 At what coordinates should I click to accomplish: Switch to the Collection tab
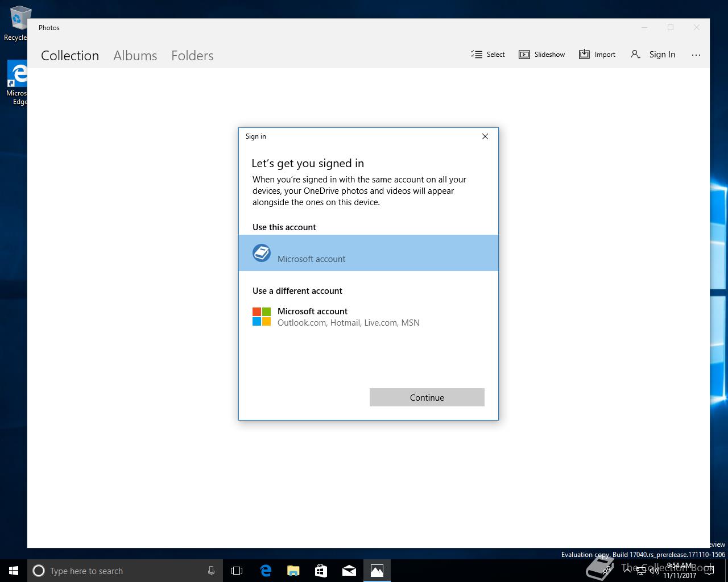coord(70,55)
